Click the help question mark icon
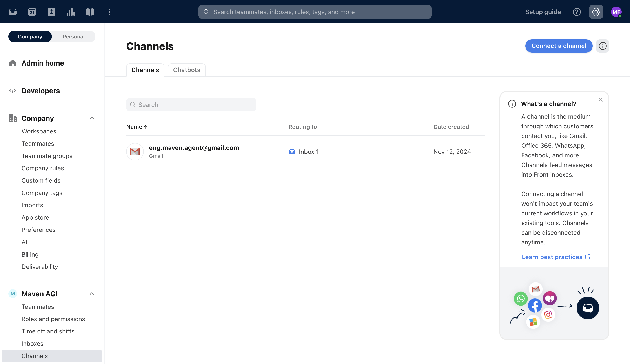This screenshot has height=364, width=630. [577, 12]
